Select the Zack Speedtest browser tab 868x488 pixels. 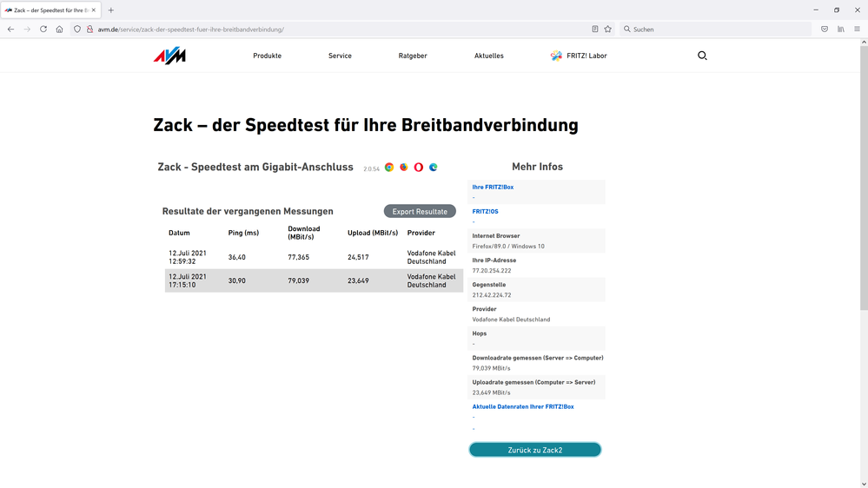[x=50, y=10]
